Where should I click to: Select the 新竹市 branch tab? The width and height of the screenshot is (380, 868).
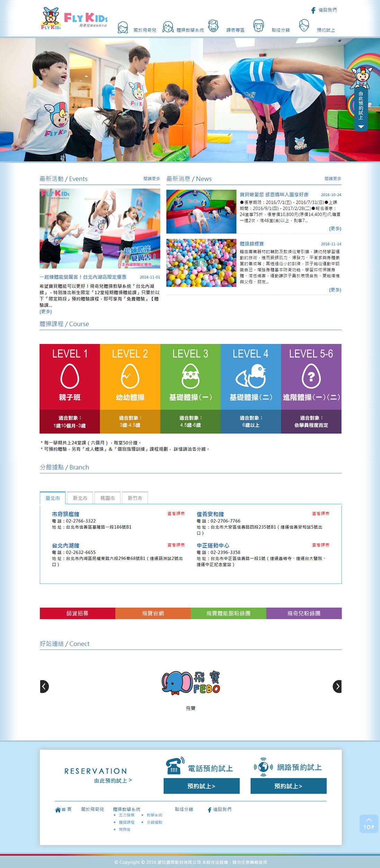click(135, 498)
